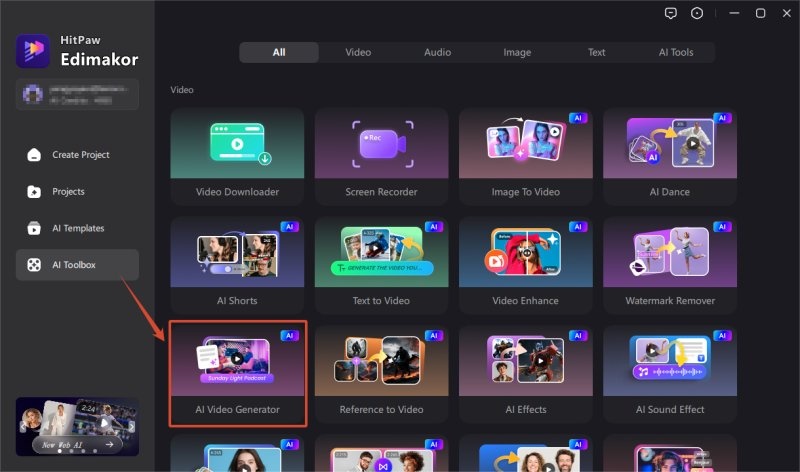800x472 pixels.
Task: Open the Video Enhance tool
Action: pyautogui.click(x=526, y=265)
